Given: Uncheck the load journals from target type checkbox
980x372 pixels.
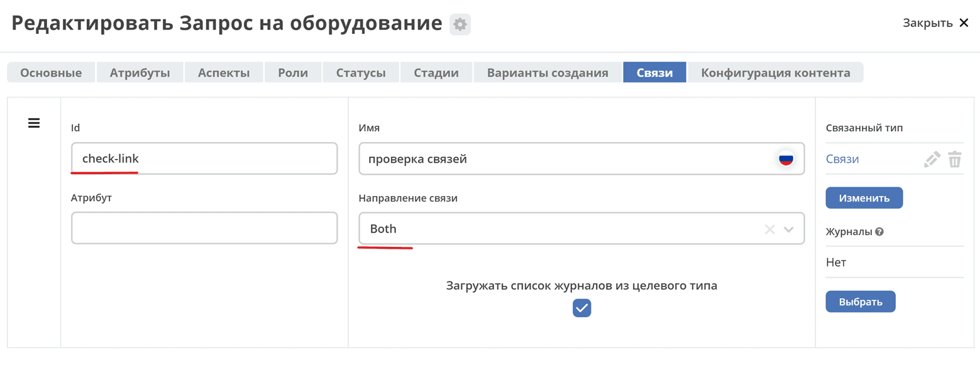Looking at the screenshot, I should click(582, 308).
